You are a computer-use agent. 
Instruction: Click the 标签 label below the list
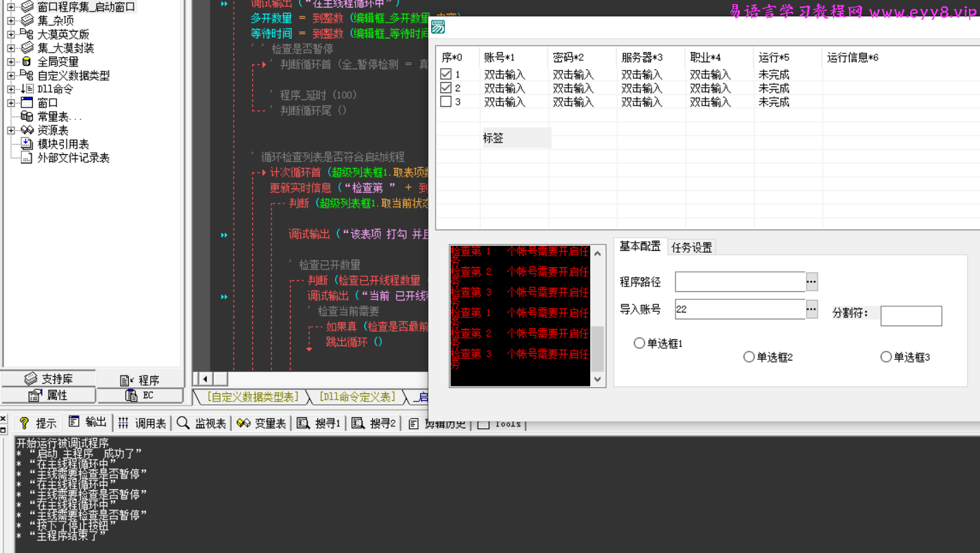pos(516,138)
